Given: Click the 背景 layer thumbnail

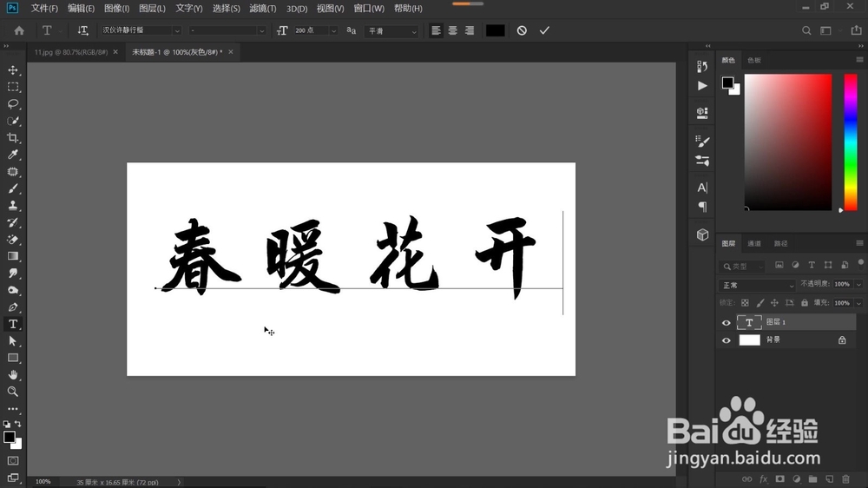Looking at the screenshot, I should coord(750,340).
